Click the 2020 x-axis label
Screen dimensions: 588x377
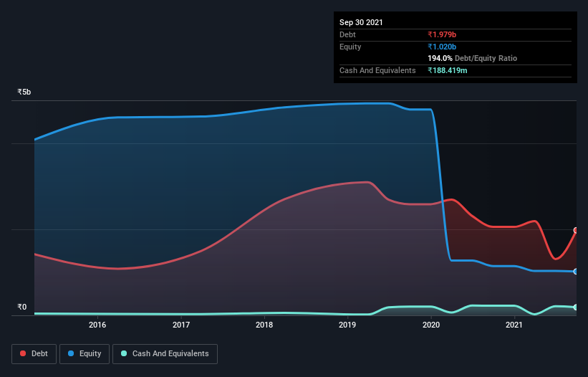click(x=431, y=325)
